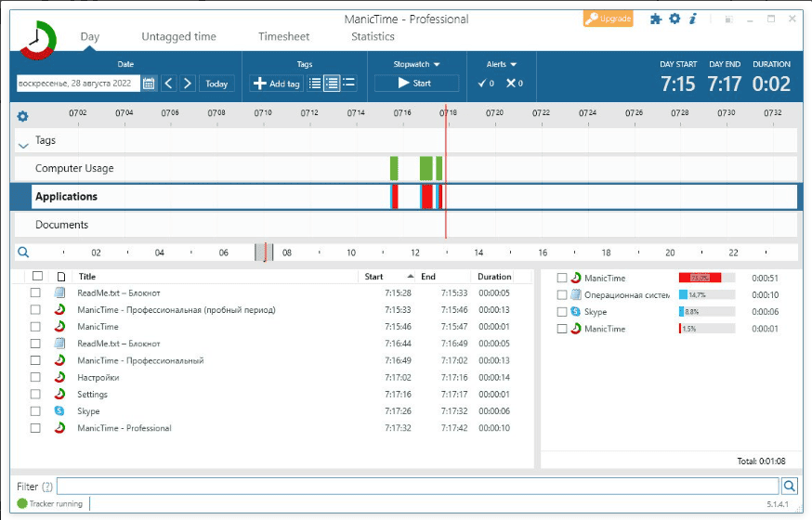This screenshot has width=812, height=520.
Task: Check the ManicTime - Professional row checkbox
Action: coord(35,428)
